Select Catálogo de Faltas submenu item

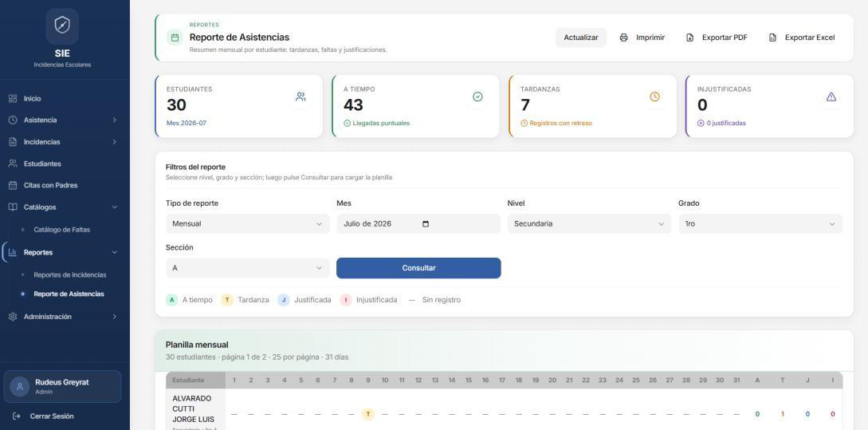coord(61,230)
